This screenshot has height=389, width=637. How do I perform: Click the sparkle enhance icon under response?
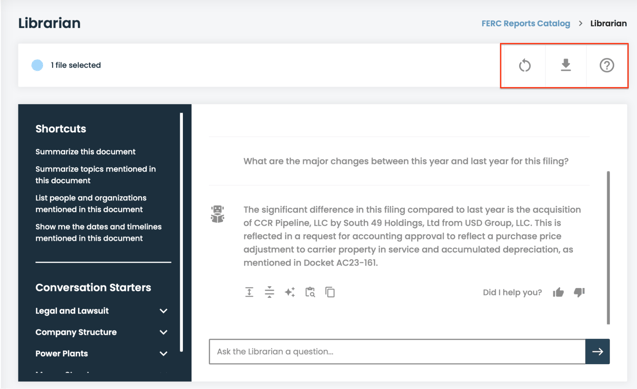point(290,292)
